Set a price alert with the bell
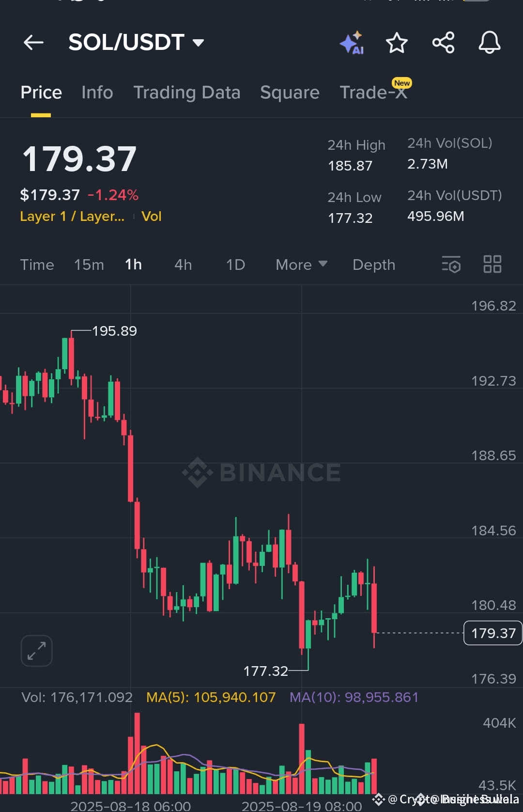 tap(490, 43)
